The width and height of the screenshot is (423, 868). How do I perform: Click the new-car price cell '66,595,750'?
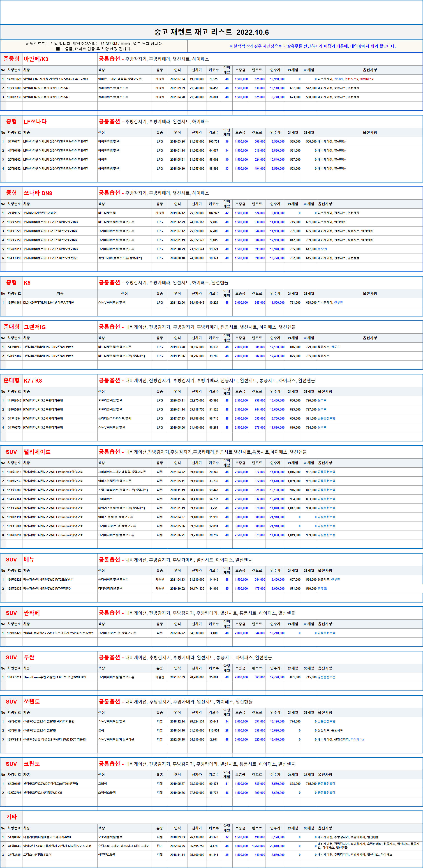[197, 846]
